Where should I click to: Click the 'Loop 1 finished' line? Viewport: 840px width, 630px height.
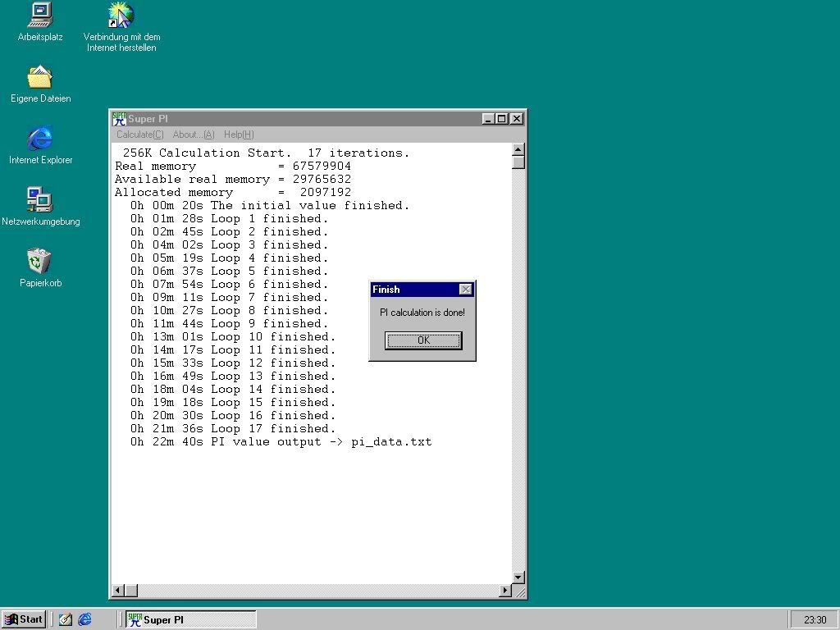(x=229, y=218)
